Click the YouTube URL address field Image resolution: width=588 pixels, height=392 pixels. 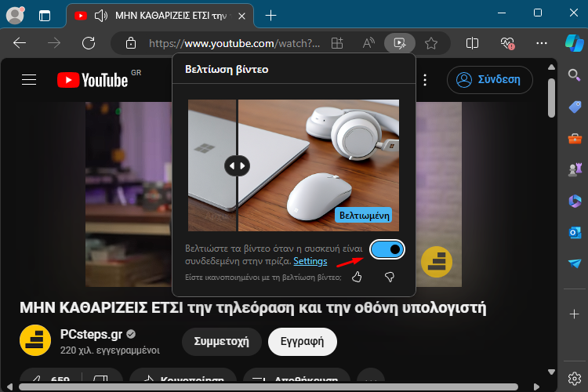coord(234,44)
